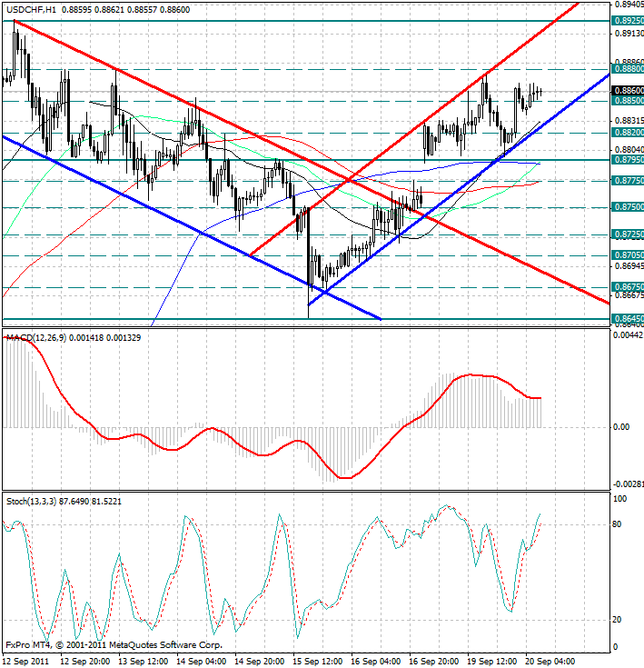Select the 0.88200 price level label
644x668 pixels.
pos(628,133)
